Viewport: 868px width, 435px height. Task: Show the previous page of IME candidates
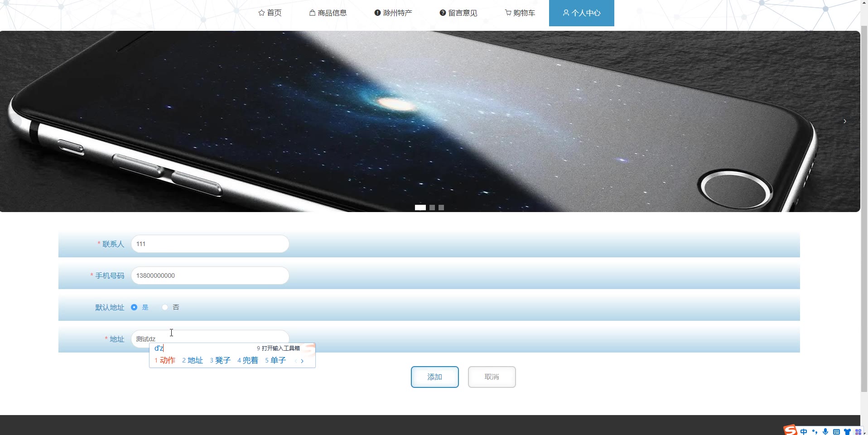[x=296, y=361]
